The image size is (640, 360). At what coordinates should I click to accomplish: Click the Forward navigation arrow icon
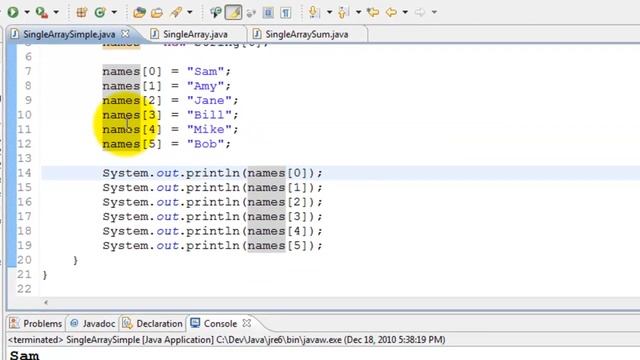click(420, 12)
